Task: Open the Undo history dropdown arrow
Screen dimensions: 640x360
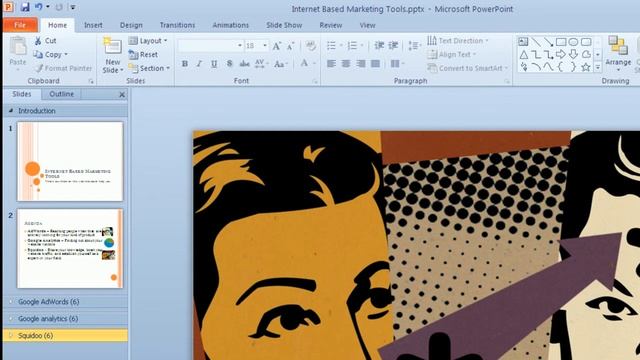Action: point(48,7)
